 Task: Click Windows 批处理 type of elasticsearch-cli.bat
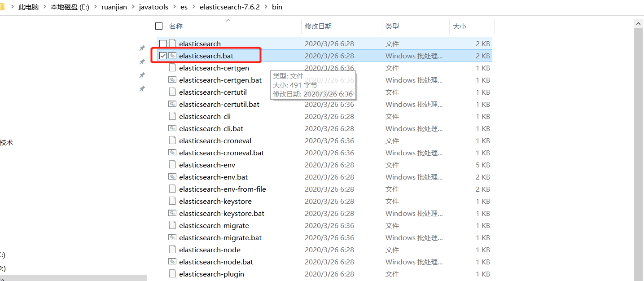point(414,128)
